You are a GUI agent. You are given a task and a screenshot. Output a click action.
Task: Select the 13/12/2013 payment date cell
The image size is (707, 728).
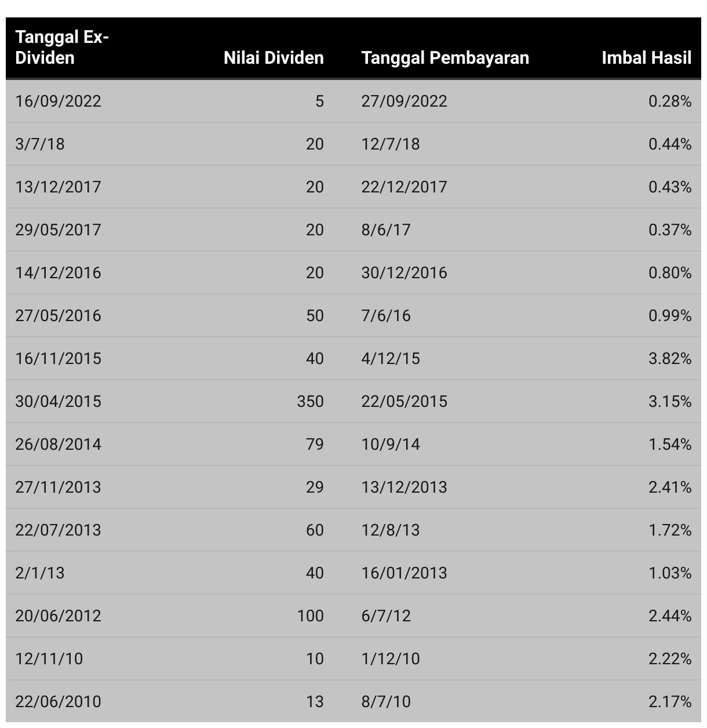point(404,487)
